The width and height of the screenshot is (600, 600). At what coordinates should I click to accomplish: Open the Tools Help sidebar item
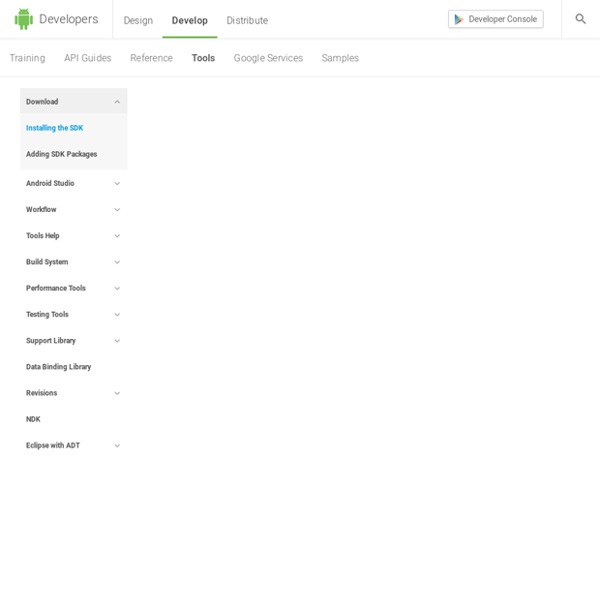[x=42, y=236]
